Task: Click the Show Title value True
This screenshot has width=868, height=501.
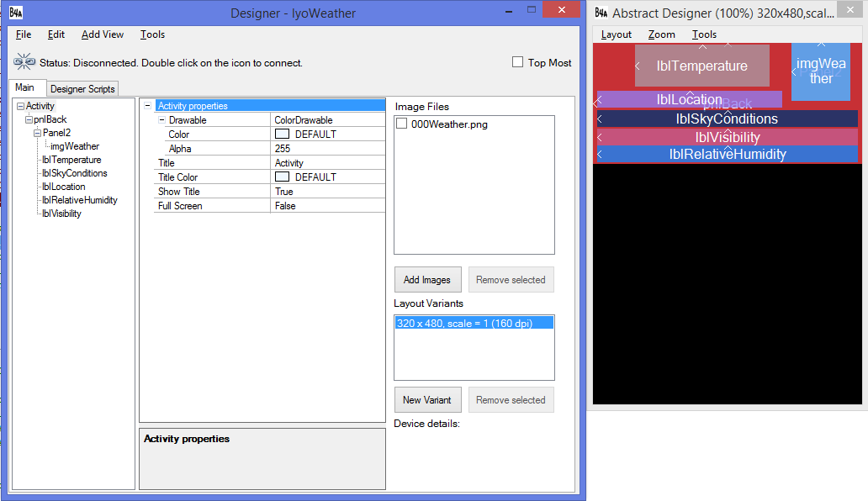Action: (328, 192)
